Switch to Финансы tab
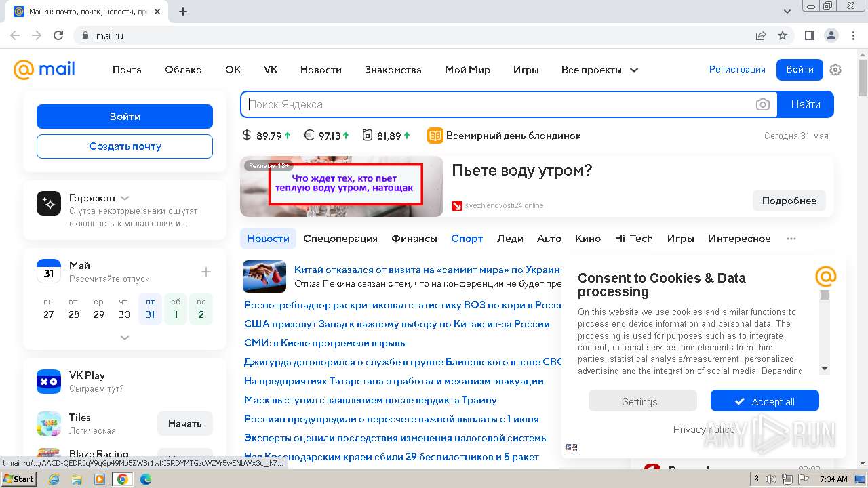 click(414, 239)
